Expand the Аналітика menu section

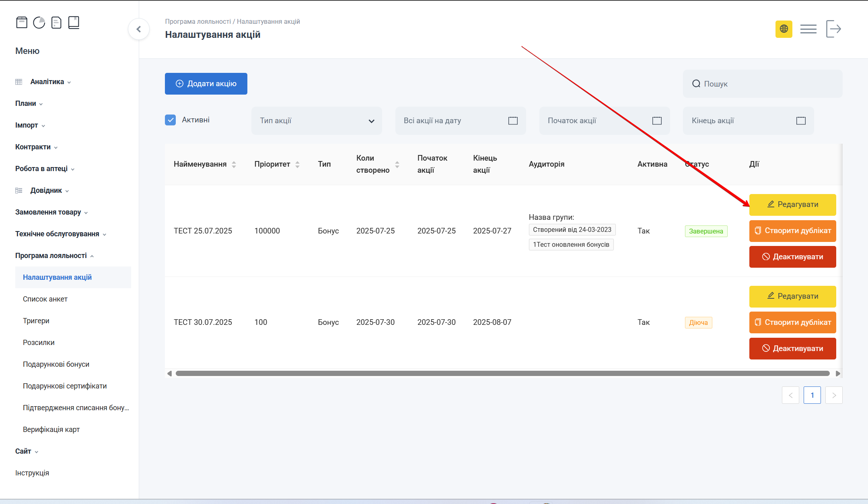coord(47,82)
